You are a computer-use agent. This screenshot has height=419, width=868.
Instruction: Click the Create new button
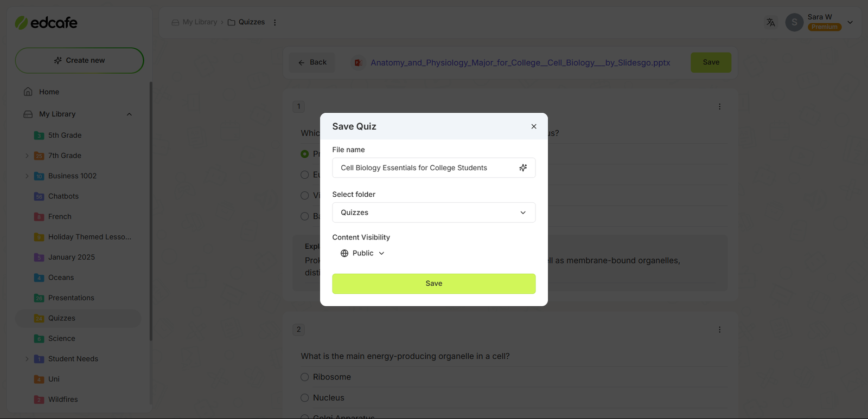[x=79, y=60]
